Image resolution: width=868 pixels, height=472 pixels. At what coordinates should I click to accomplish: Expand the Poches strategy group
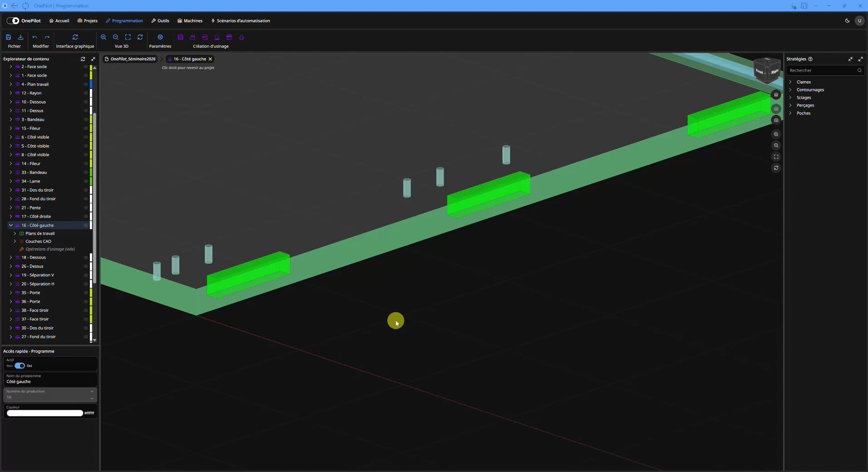790,113
